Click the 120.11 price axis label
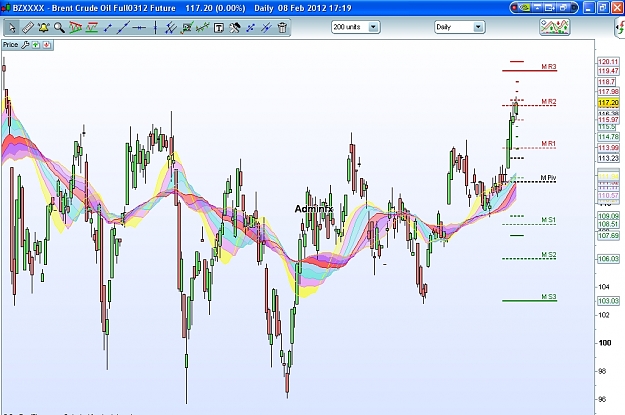 [x=608, y=62]
